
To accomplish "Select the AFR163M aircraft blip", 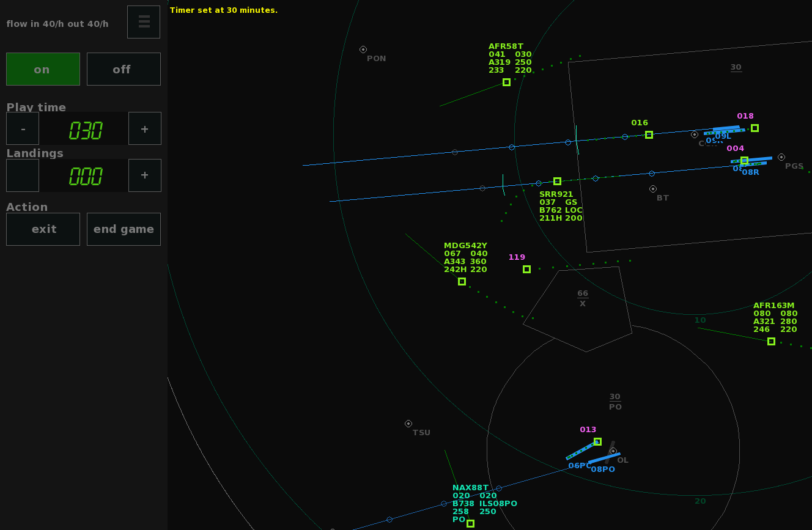I will tap(771, 342).
